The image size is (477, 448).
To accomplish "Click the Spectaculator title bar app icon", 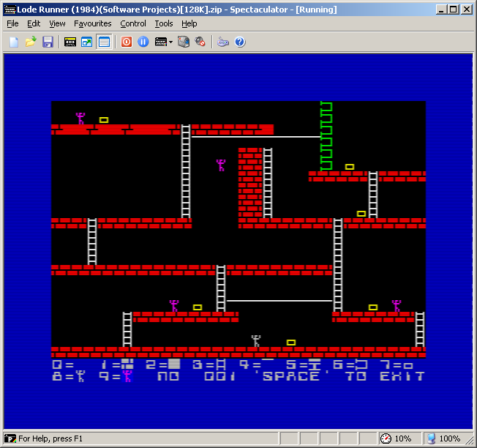I will 10,10.
